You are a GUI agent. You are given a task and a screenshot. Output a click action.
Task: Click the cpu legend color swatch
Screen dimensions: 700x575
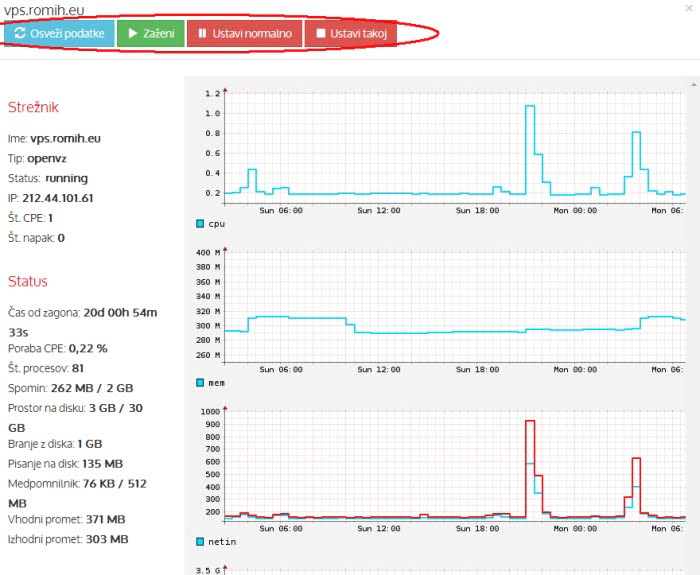coord(200,223)
